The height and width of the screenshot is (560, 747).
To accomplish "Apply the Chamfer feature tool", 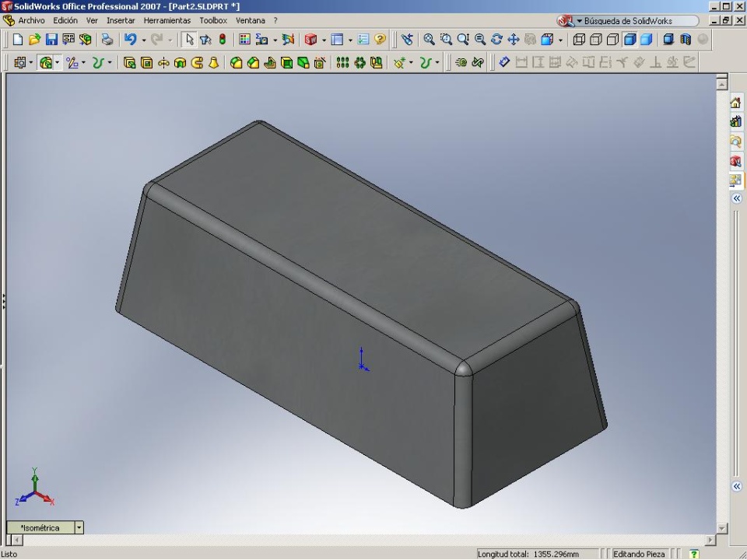I will tap(253, 62).
